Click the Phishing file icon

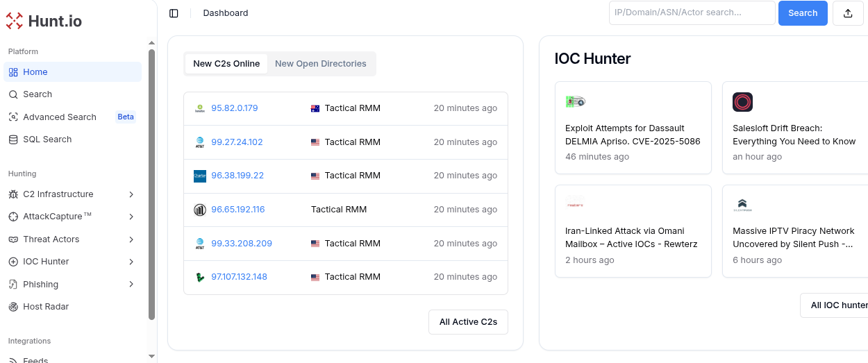13,285
